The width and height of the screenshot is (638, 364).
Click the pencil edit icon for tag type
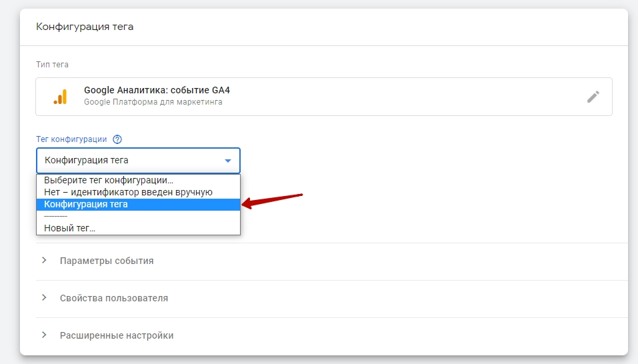(593, 97)
